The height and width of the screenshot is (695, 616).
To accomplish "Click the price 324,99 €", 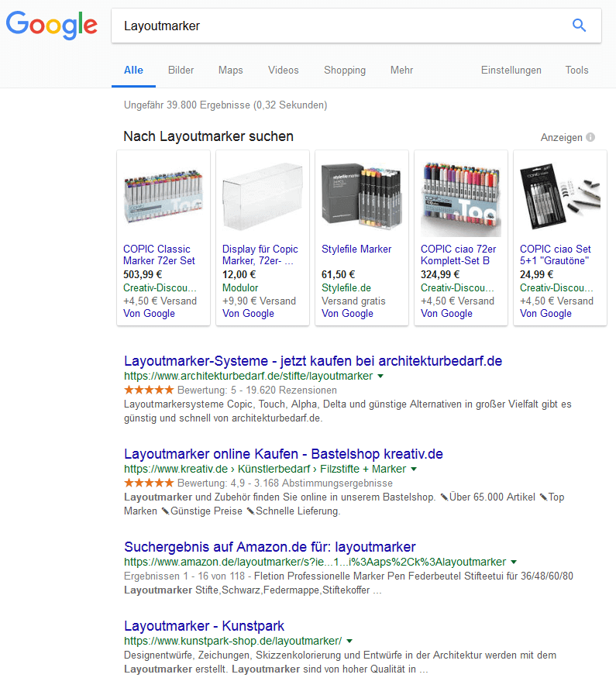I will [440, 274].
